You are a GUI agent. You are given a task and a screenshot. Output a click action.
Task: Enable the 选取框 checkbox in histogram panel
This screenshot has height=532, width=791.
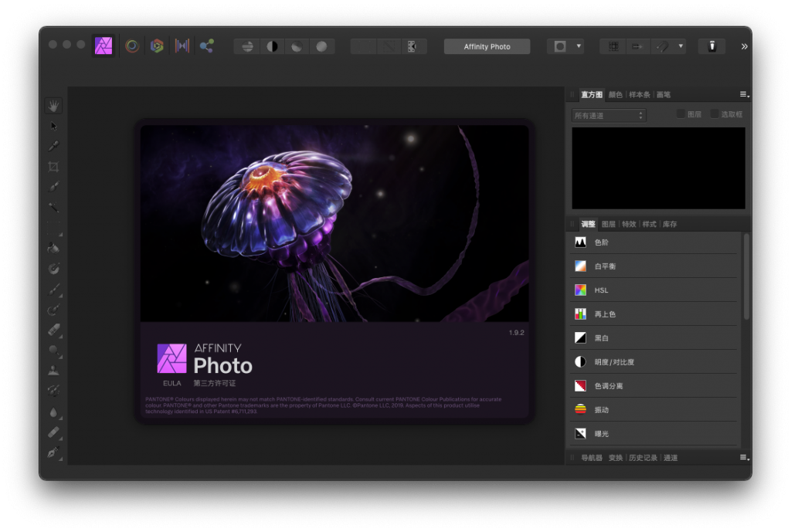[x=715, y=114]
